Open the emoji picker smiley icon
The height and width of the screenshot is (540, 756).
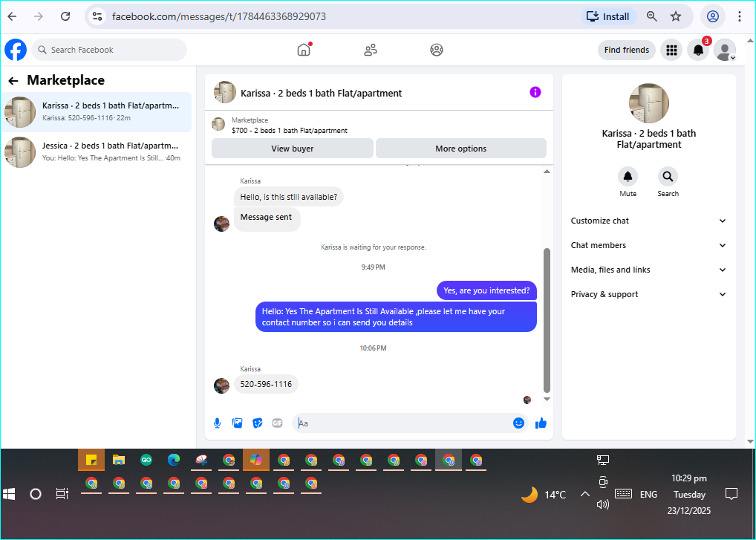(x=519, y=423)
